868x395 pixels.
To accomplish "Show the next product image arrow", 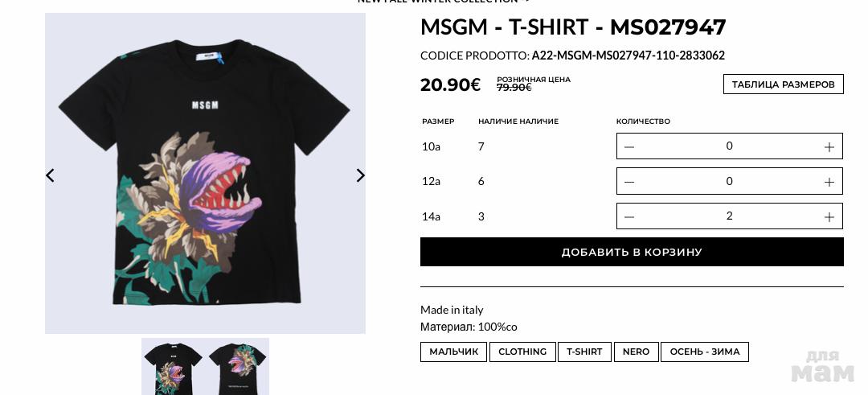I will pos(360,175).
